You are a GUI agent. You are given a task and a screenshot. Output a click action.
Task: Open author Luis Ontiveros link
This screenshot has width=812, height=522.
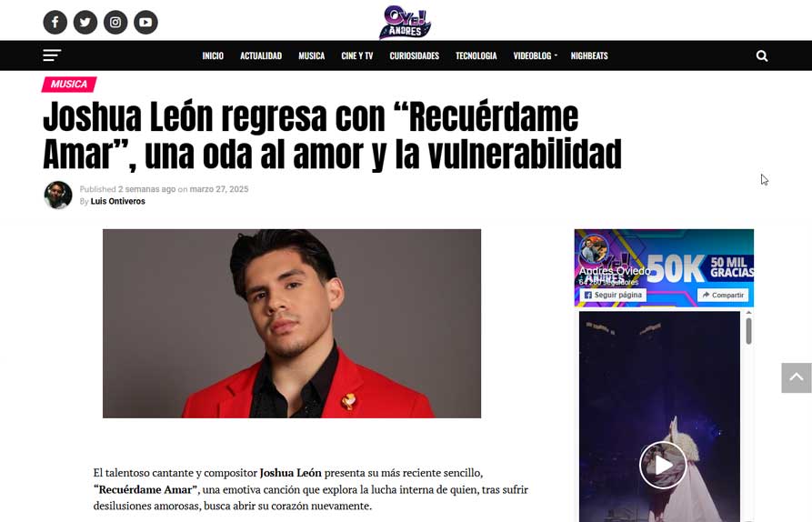click(x=117, y=202)
